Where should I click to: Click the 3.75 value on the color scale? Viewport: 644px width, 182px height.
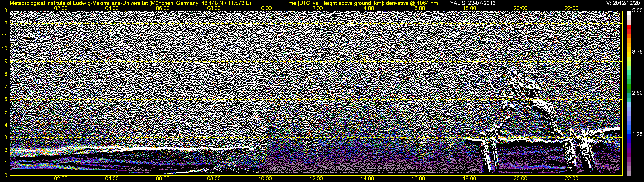coord(637,52)
